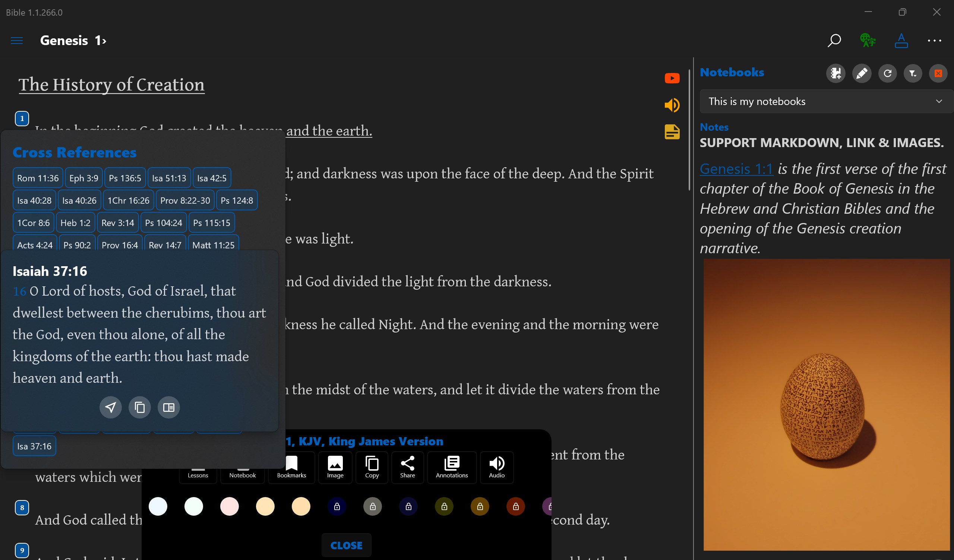Image resolution: width=954 pixels, height=560 pixels.
Task: Add a new notebook
Action: [x=837, y=73]
